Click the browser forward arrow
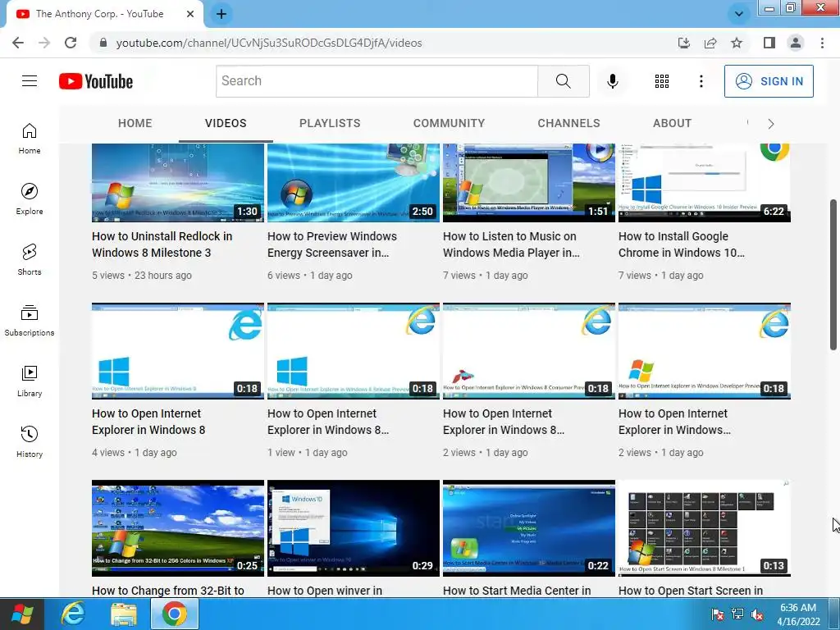840x630 pixels. pos(44,43)
